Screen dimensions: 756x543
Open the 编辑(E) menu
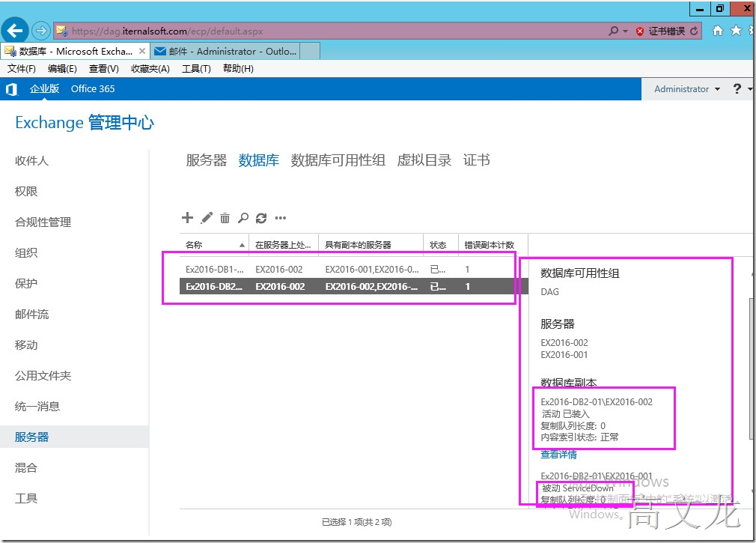coord(62,68)
